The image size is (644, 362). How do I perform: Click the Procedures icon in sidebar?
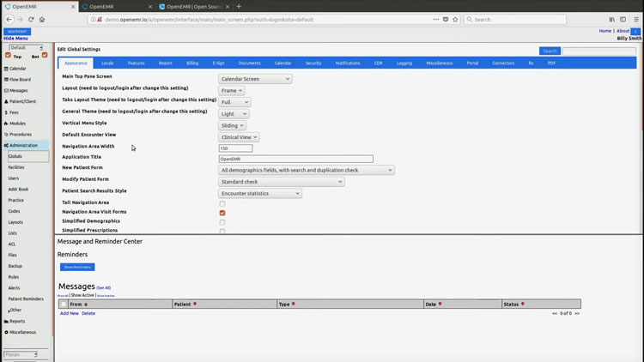5,134
